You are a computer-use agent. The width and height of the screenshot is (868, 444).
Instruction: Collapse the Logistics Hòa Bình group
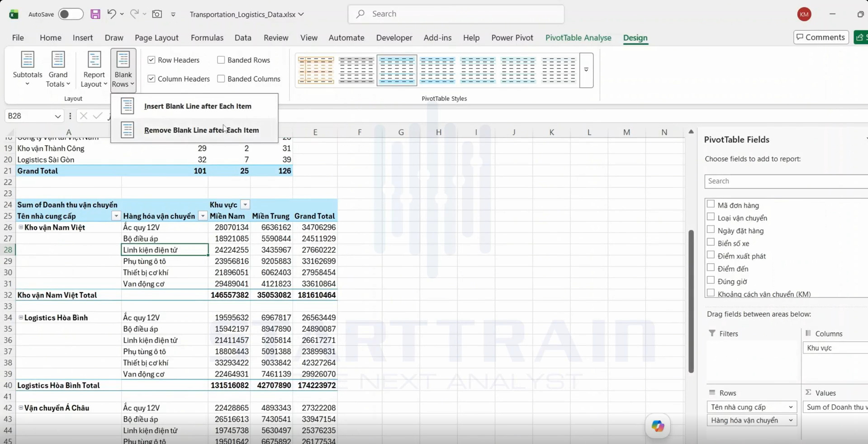click(x=21, y=318)
